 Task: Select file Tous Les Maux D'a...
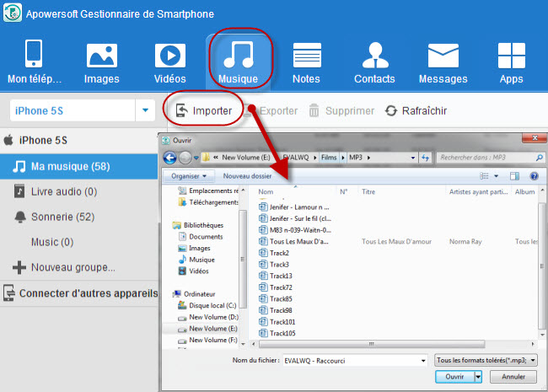click(x=293, y=242)
